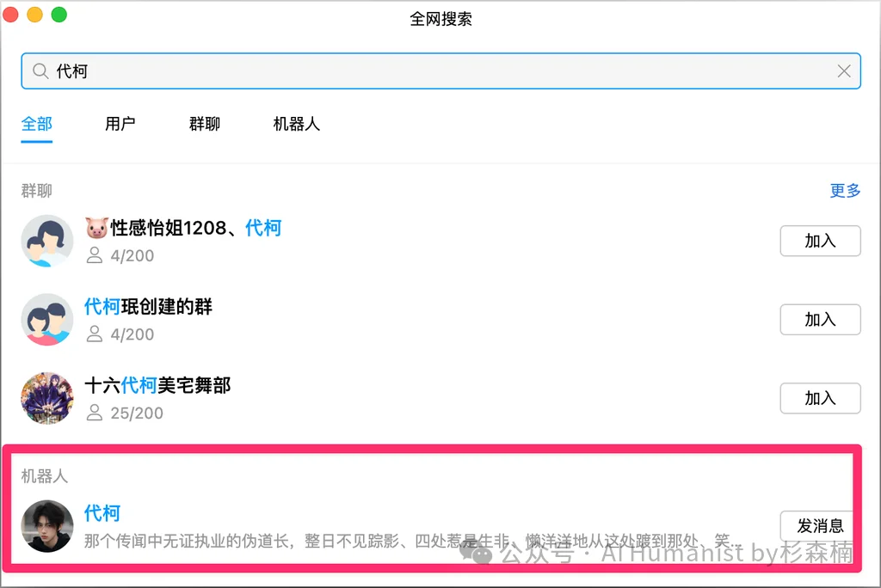Click 加入 for 代柯珉创建的群
This screenshot has height=588, width=881.
[x=820, y=319]
